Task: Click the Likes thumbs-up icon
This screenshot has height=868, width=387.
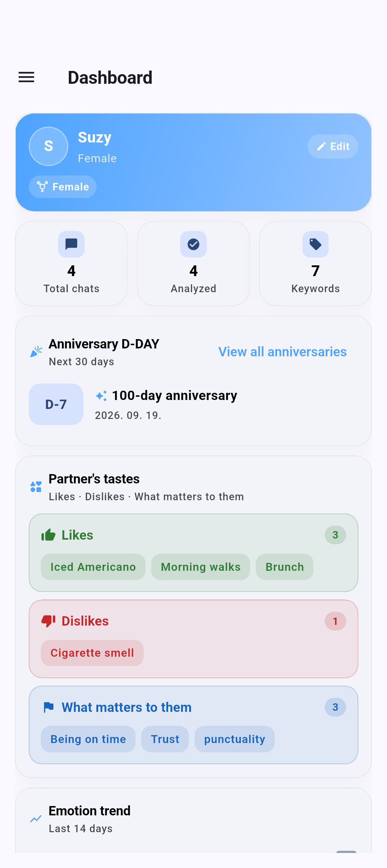Action: (x=48, y=535)
